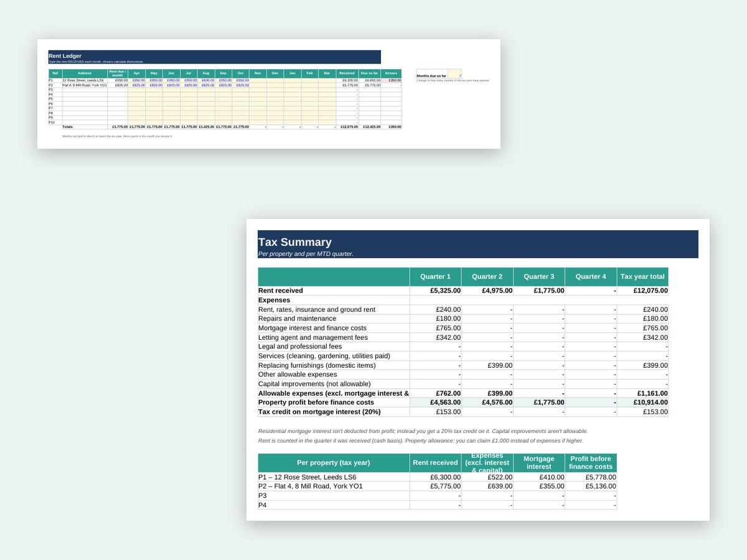Select the £762.00 Quarter 1 allowable expenses cell
Viewport: 747px width, 560px height.
435,393
